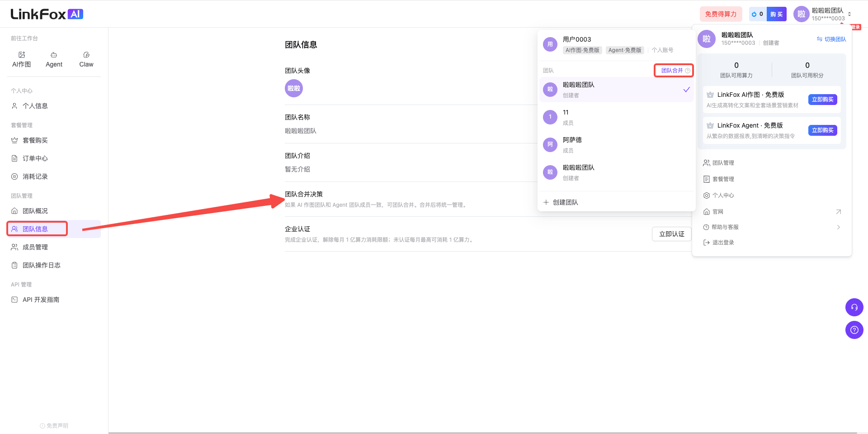Image resolution: width=868 pixels, height=434 pixels.
Task: Click the external link arrow next to 官网
Action: (x=838, y=212)
